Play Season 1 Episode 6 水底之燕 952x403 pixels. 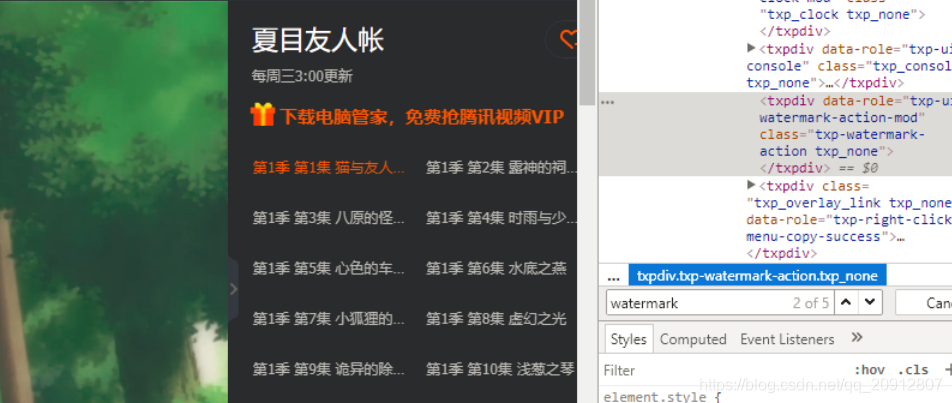tap(496, 268)
